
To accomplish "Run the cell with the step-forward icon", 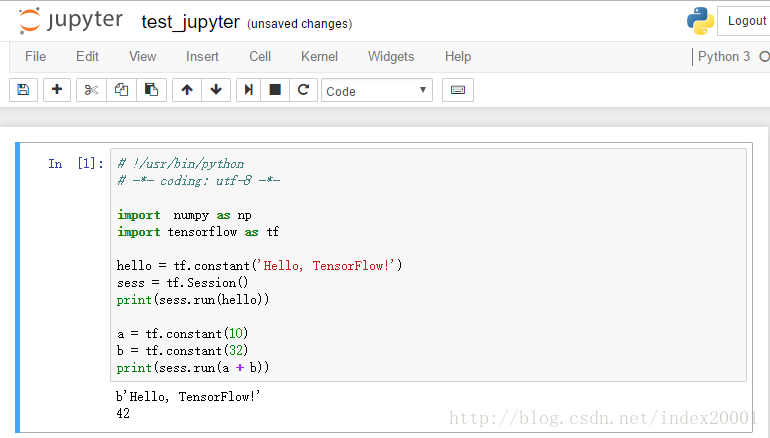I will 248,90.
